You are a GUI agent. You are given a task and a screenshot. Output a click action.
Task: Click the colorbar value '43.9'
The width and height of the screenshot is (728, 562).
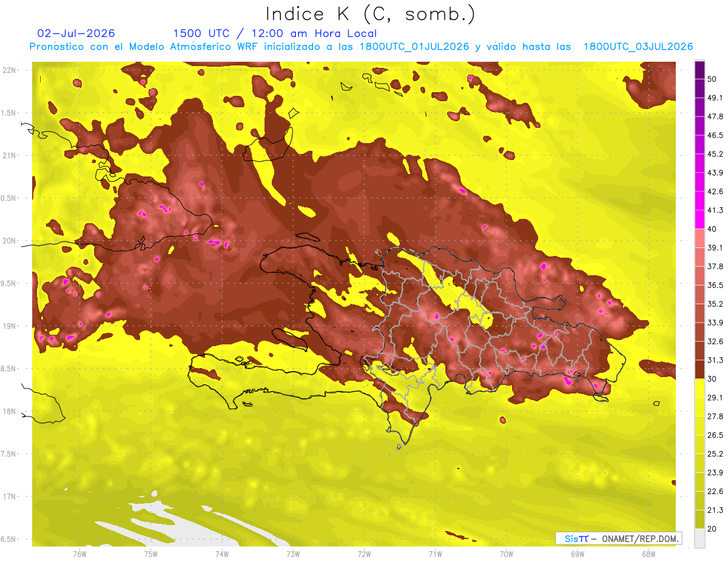(x=715, y=173)
